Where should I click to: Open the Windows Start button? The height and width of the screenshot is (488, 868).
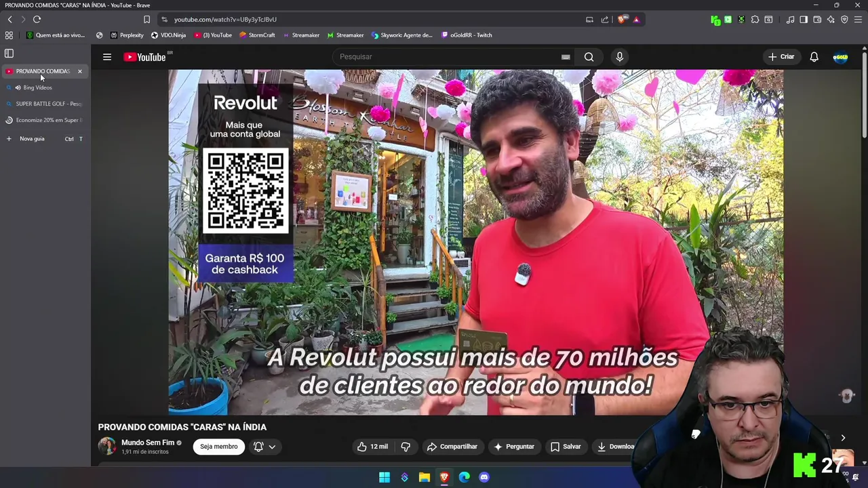point(384,477)
